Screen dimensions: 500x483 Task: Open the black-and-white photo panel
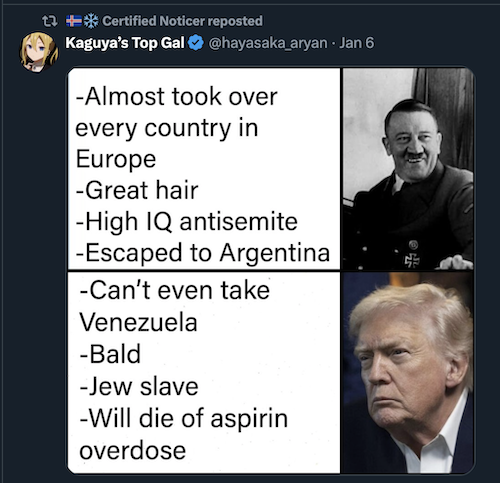click(x=408, y=169)
